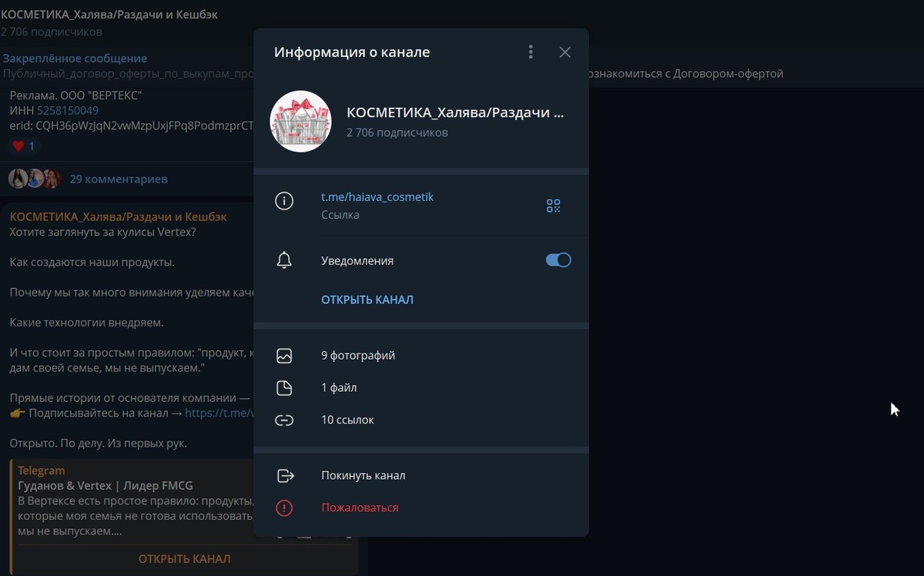Click the photos icon beside 9 фотографий
The height and width of the screenshot is (576, 924).
(x=284, y=356)
